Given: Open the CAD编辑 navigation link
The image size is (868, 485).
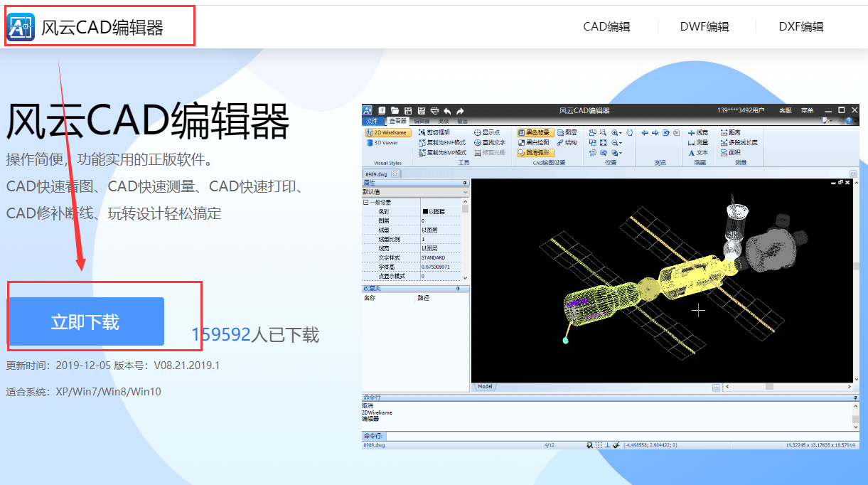Looking at the screenshot, I should coord(606,27).
